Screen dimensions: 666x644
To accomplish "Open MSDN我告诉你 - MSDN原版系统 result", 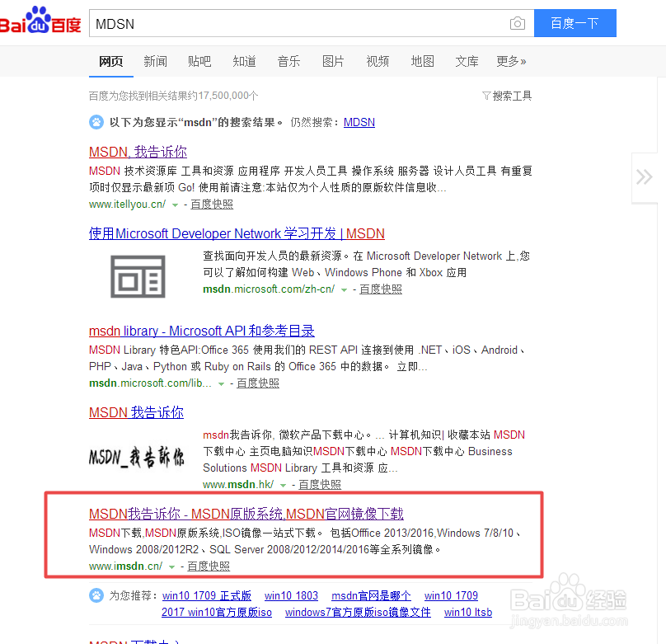I will coord(246,514).
